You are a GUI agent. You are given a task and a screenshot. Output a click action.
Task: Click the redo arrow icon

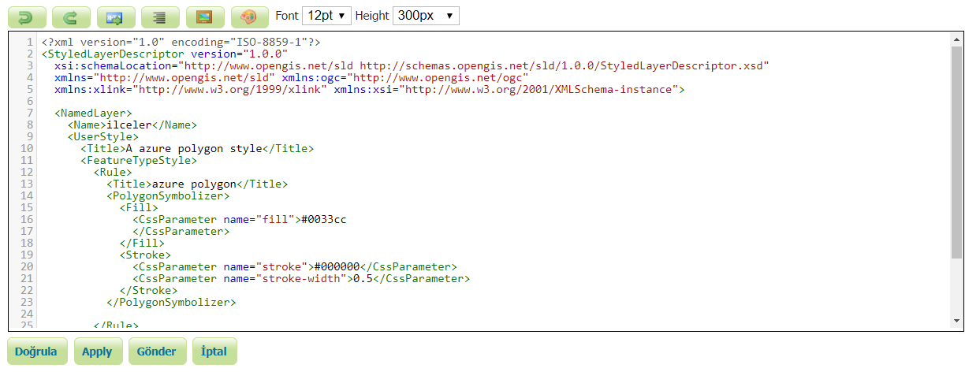[x=71, y=16]
